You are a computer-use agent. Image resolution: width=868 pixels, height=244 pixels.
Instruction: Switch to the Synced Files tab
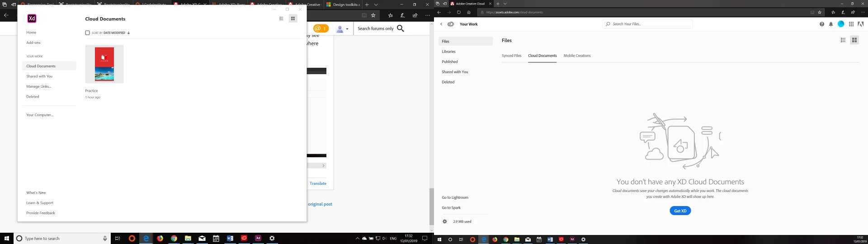point(511,56)
